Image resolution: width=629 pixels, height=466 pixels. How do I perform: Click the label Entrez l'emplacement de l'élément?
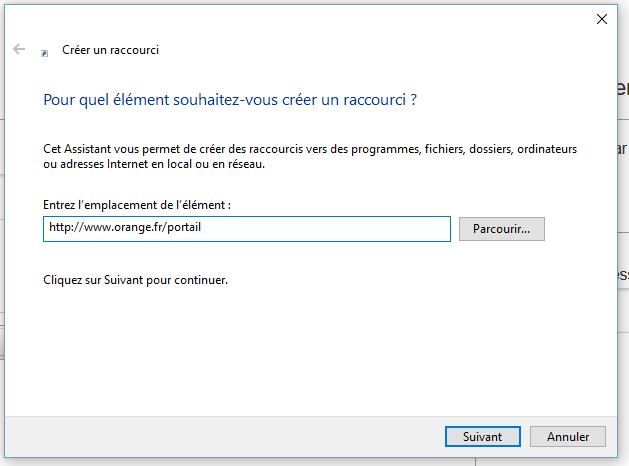(137, 204)
